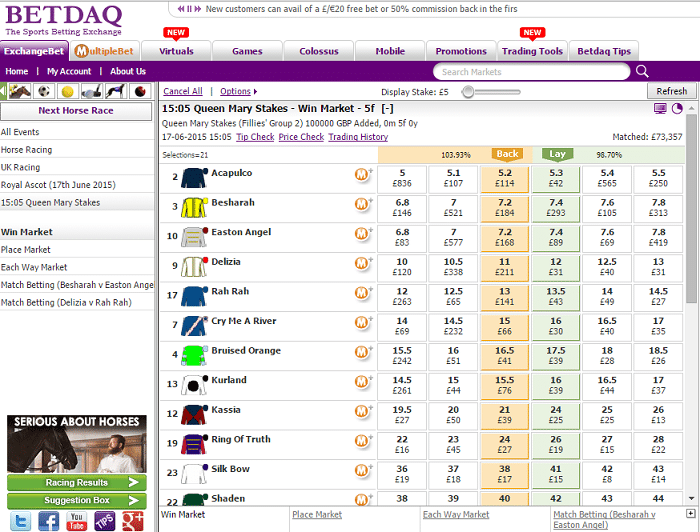Viewport: 700px width, 532px height.
Task: Collapse the Queen Mary Stakes market
Action: tap(387, 108)
